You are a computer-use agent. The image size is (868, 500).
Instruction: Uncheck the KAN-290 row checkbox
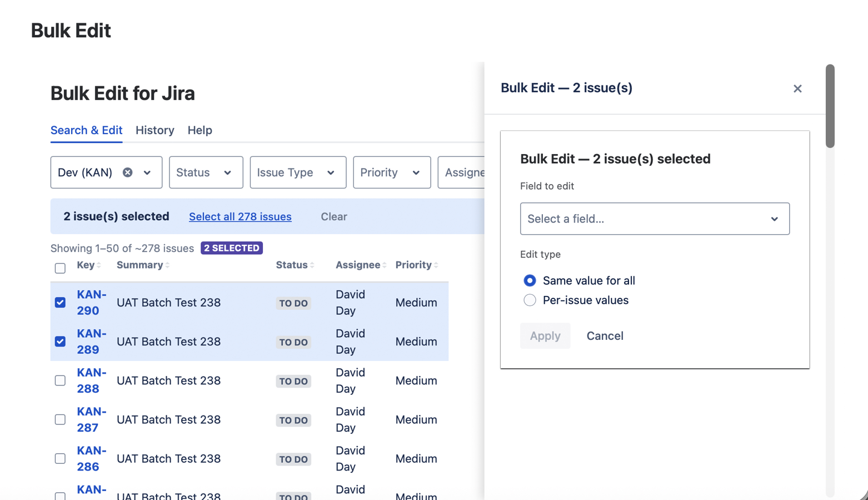tap(60, 303)
